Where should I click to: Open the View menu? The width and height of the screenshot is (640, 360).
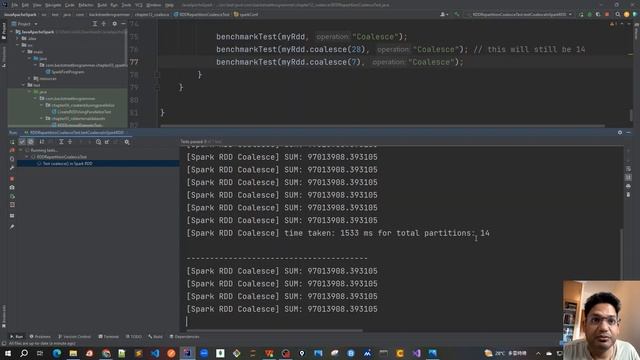(x=37, y=5)
